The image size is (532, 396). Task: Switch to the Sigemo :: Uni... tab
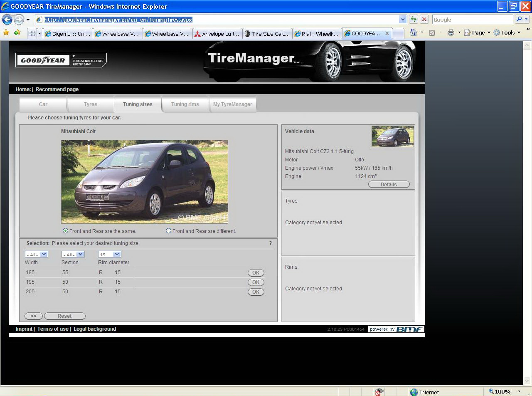click(68, 34)
